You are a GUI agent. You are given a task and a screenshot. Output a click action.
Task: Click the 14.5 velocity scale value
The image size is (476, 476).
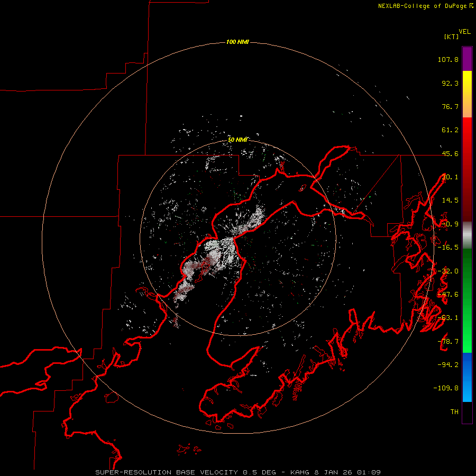(x=450, y=200)
